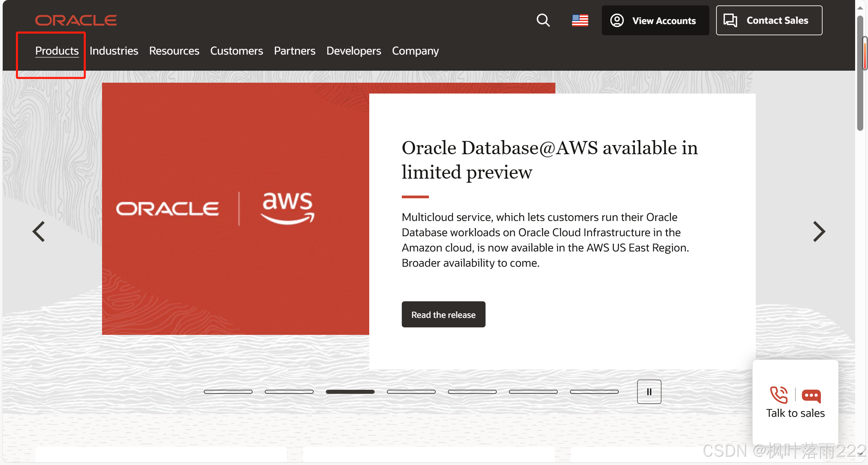The image size is (868, 465).
Task: Click the Oracle logo in header
Action: [x=76, y=20]
